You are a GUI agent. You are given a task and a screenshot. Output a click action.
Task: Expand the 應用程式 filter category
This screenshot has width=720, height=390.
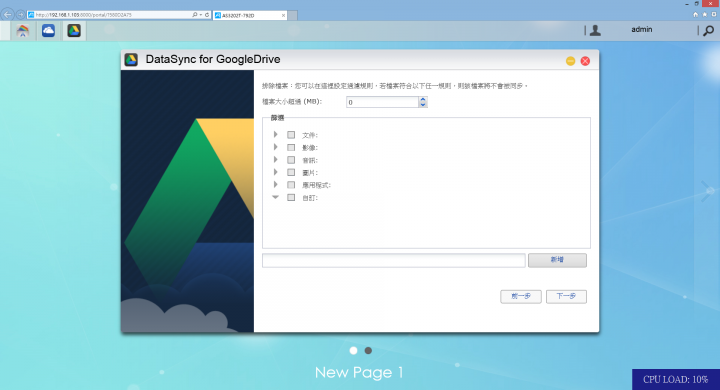[x=276, y=184]
